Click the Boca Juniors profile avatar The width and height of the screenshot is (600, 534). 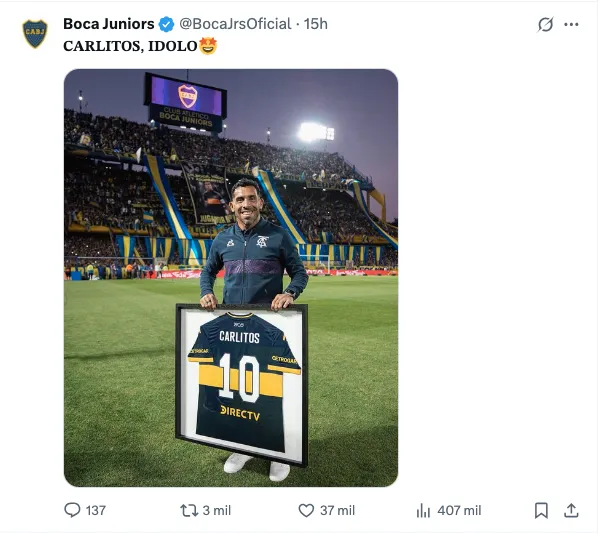point(35,33)
